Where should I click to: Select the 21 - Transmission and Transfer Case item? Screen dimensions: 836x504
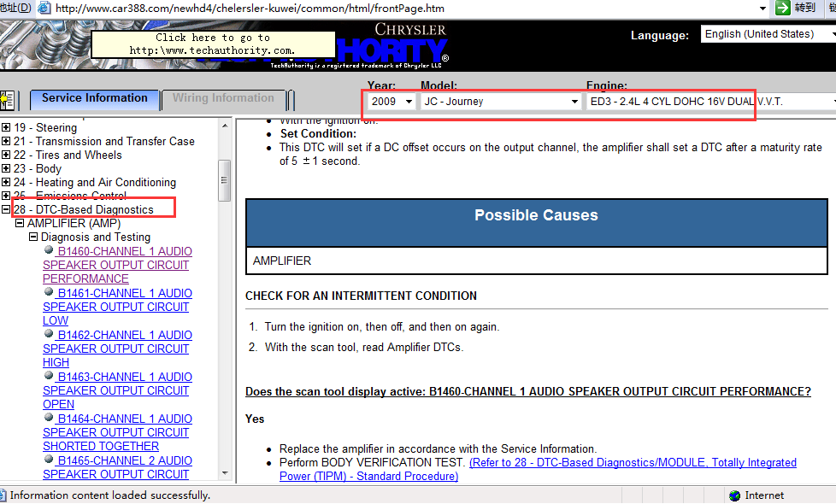point(104,141)
